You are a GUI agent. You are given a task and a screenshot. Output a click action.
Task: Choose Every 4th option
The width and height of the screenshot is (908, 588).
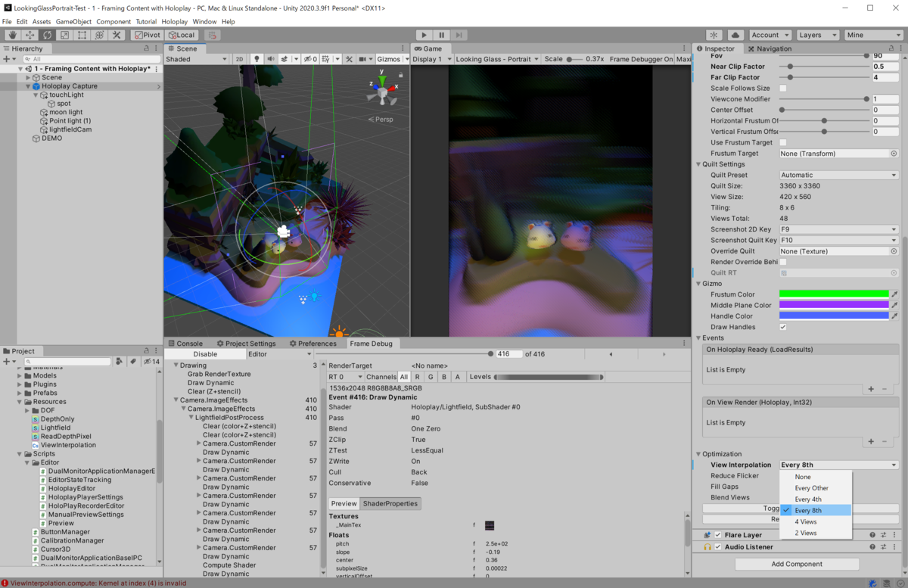click(816, 499)
